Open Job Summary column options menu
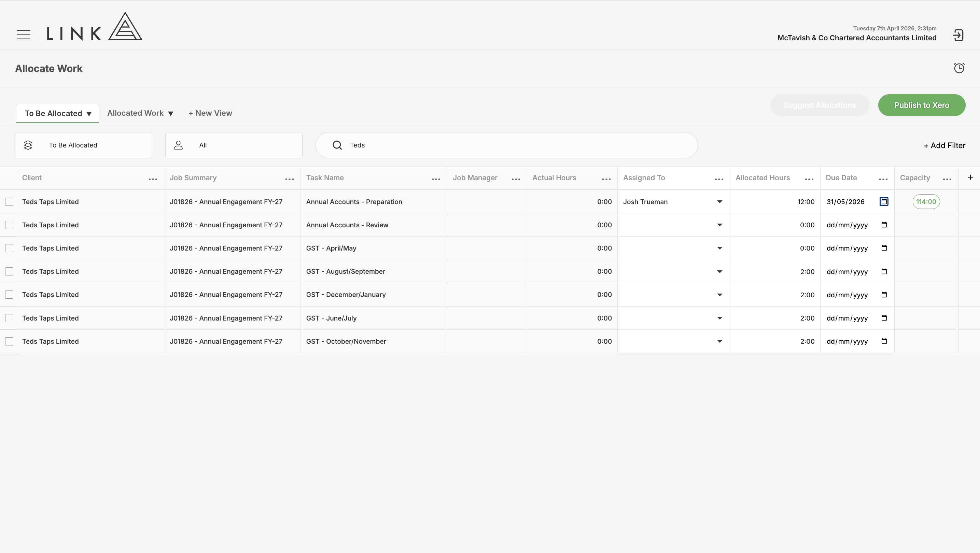 pos(290,179)
